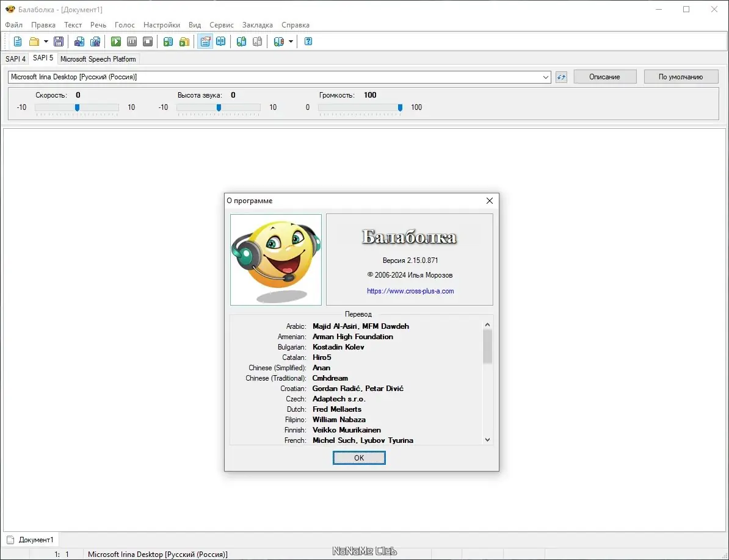The image size is (729, 560).
Task: Pause speech with the pause toolbar icon
Action: [132, 42]
